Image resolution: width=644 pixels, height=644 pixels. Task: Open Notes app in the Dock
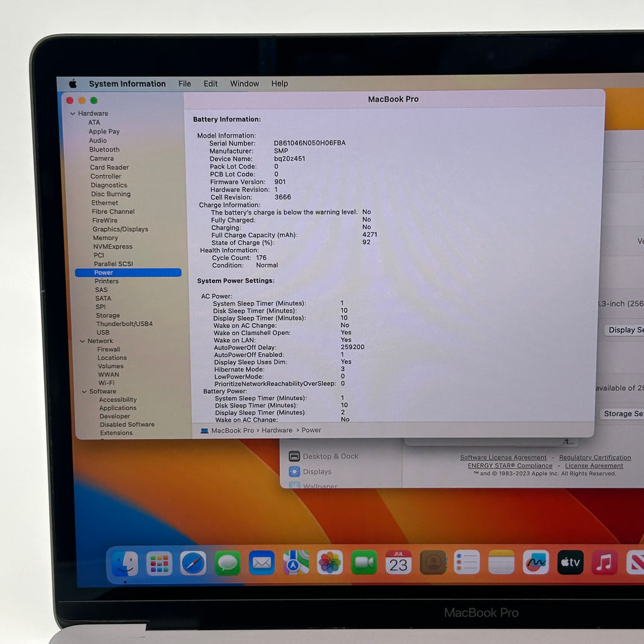coord(501,562)
